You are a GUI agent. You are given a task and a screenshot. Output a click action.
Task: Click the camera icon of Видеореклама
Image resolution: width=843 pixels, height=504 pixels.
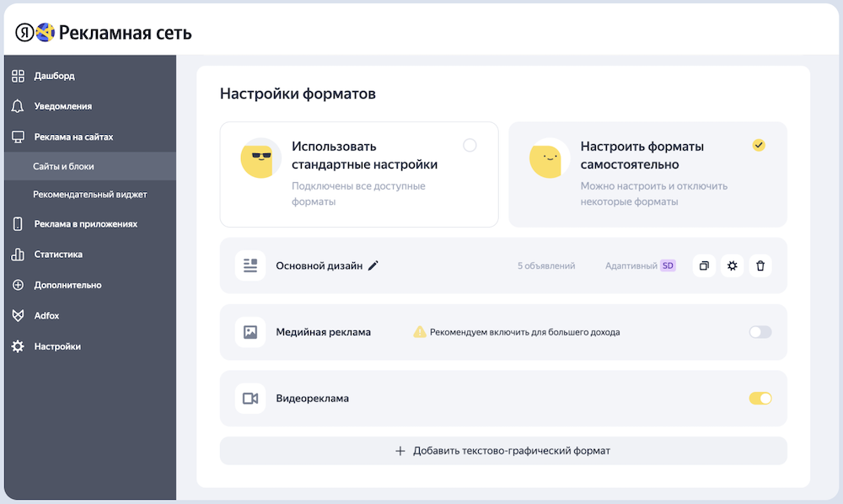pyautogui.click(x=250, y=398)
